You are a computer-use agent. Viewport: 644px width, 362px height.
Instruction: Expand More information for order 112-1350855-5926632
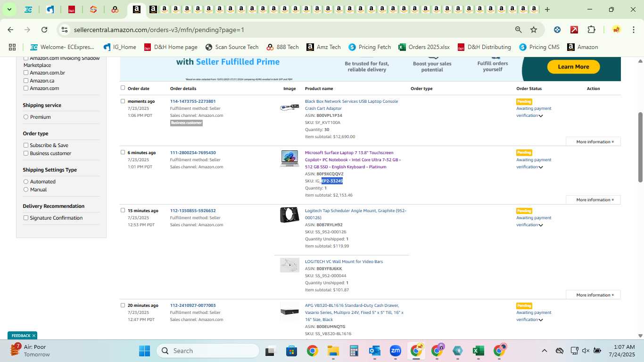coord(594,295)
